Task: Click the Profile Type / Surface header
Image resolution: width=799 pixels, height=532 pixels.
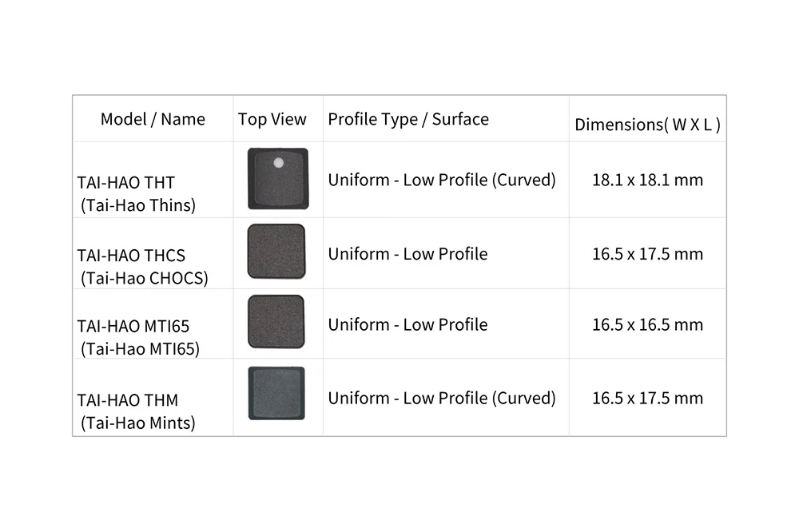Action: (408, 119)
